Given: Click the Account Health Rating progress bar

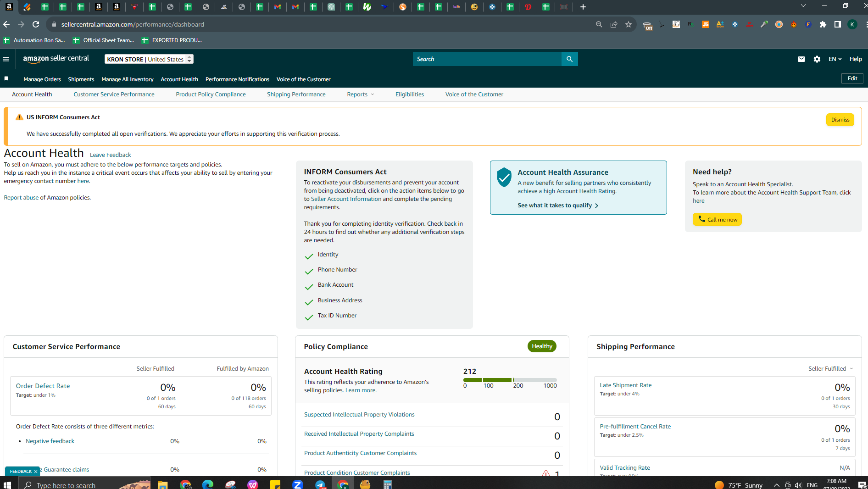Looking at the screenshot, I should [510, 380].
